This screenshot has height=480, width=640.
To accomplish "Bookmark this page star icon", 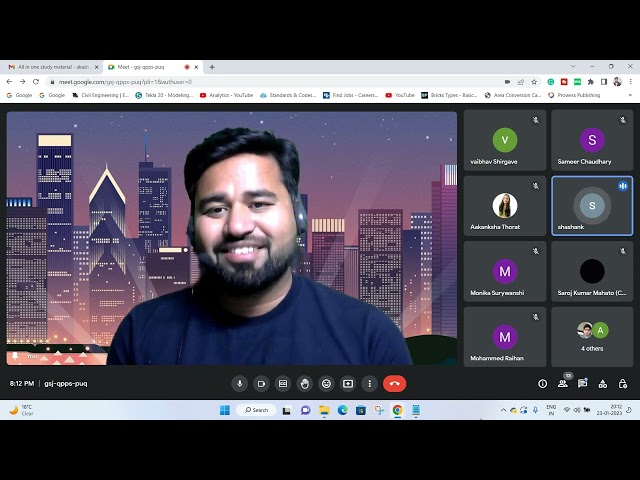I will point(534,82).
